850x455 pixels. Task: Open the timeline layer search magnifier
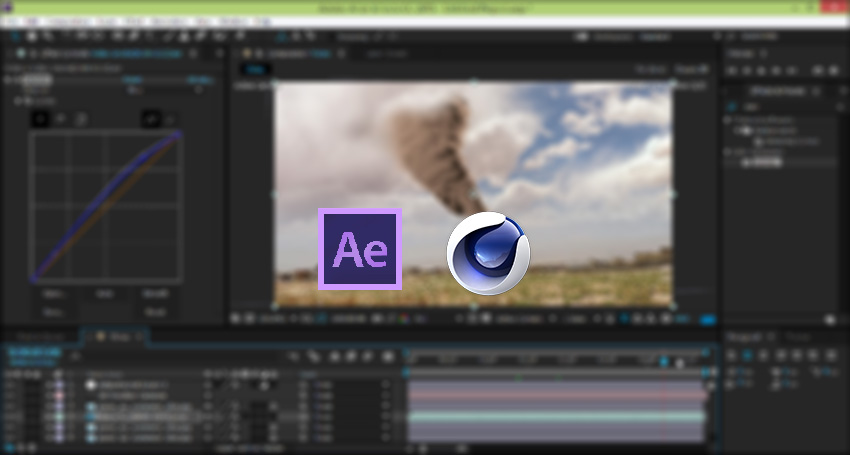(75, 356)
